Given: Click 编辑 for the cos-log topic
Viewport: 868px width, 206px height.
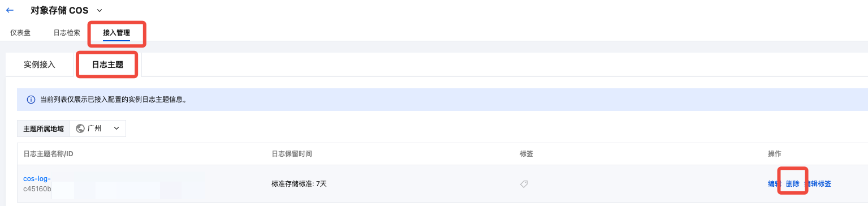Looking at the screenshot, I should point(774,184).
